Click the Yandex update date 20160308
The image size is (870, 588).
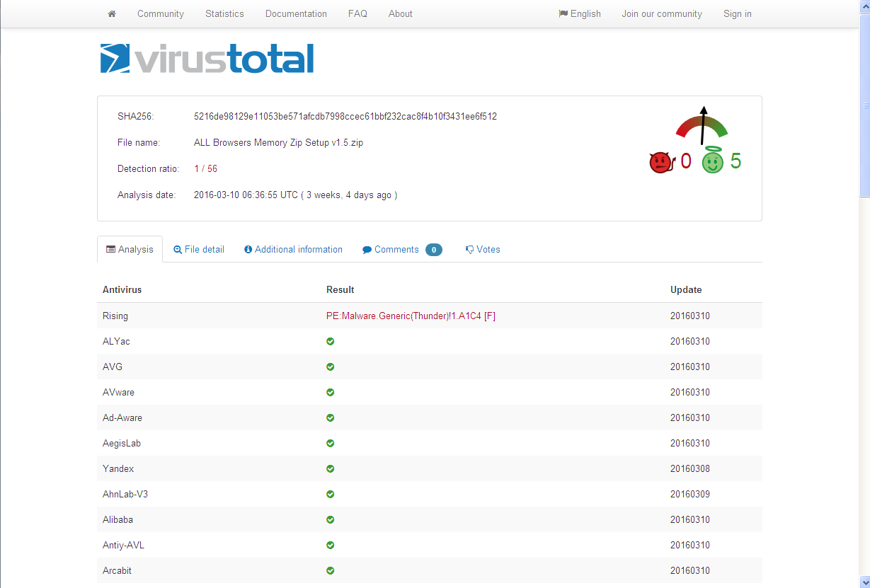pos(690,468)
